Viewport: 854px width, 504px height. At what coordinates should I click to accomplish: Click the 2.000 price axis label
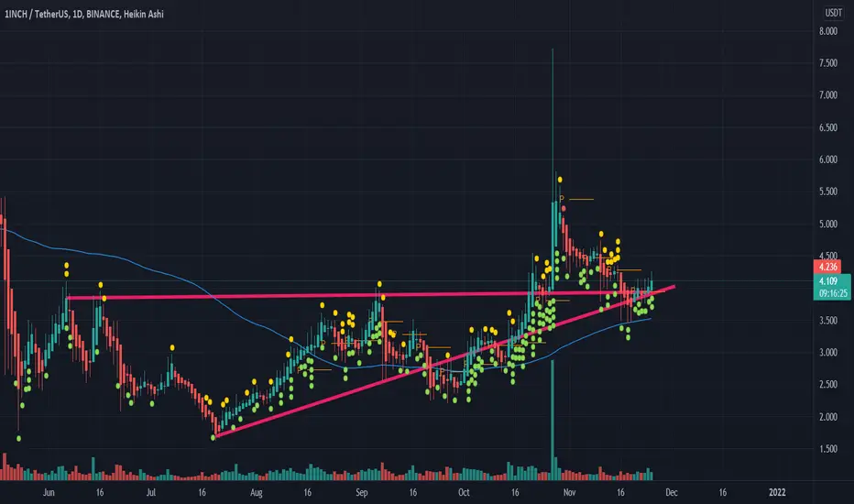click(x=827, y=417)
